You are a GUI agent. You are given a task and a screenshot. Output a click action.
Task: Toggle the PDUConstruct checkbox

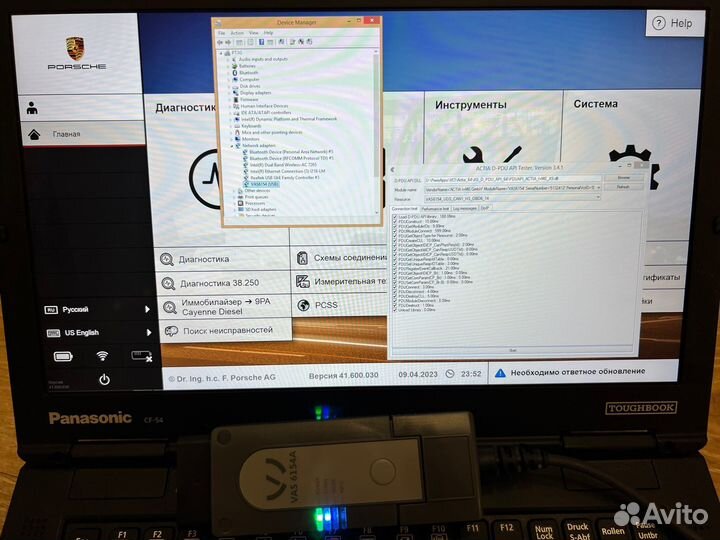point(393,222)
